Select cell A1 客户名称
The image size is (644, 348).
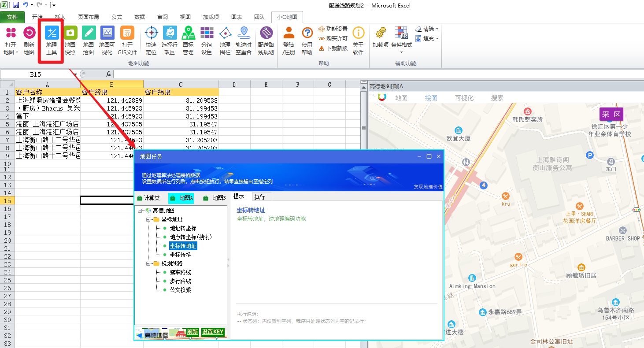(48, 92)
